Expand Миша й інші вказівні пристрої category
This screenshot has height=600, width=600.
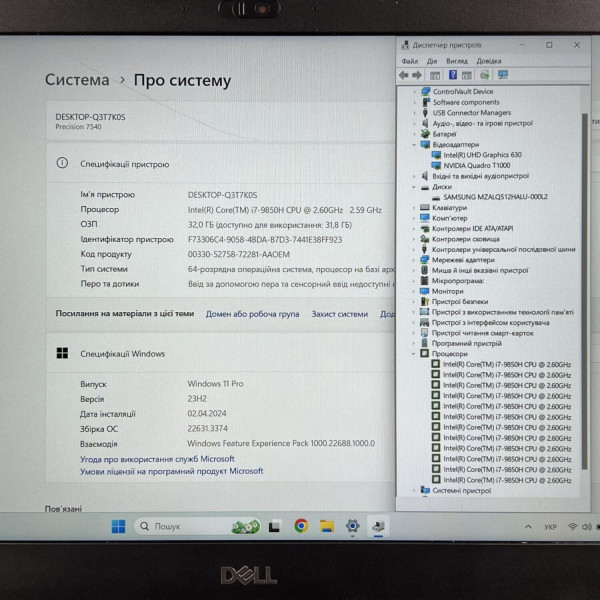click(414, 271)
